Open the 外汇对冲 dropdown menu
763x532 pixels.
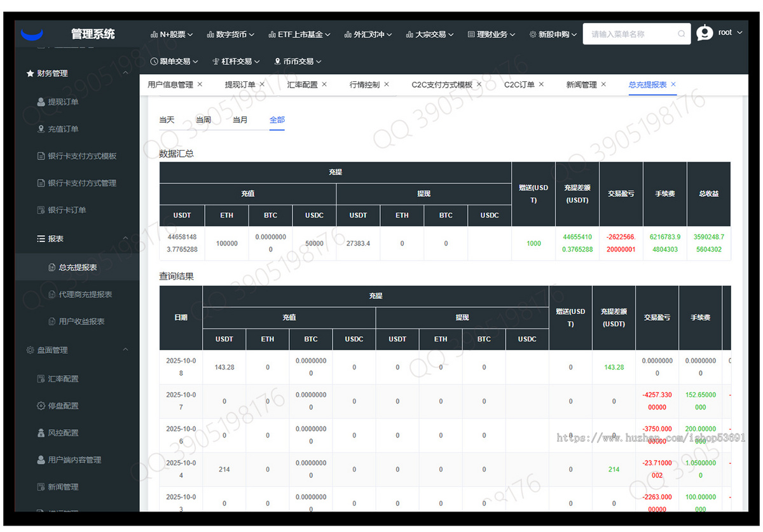pyautogui.click(x=368, y=34)
